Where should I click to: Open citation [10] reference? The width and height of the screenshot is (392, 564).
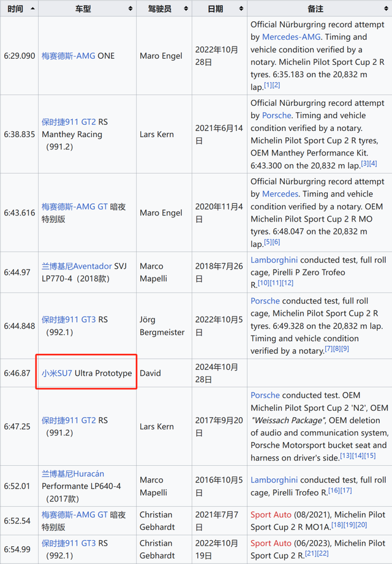tap(263, 283)
